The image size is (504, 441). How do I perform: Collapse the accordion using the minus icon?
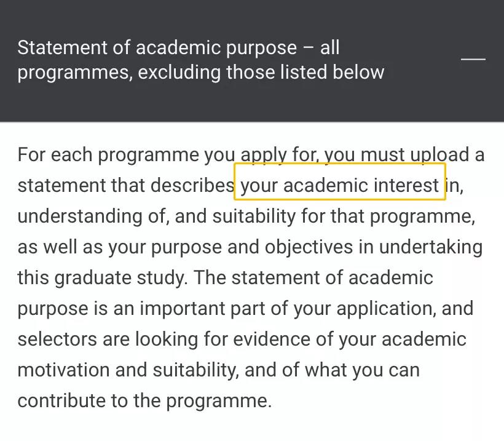click(x=473, y=59)
